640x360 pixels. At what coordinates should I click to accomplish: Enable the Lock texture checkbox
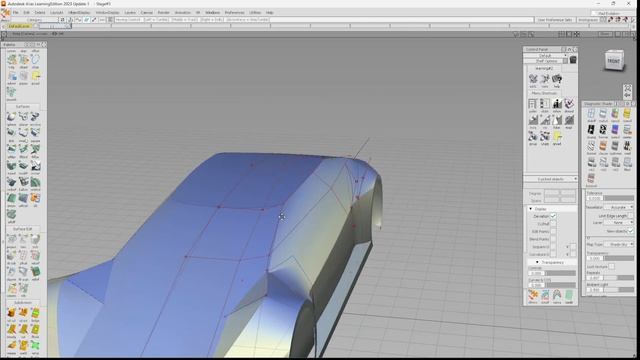coord(611,267)
